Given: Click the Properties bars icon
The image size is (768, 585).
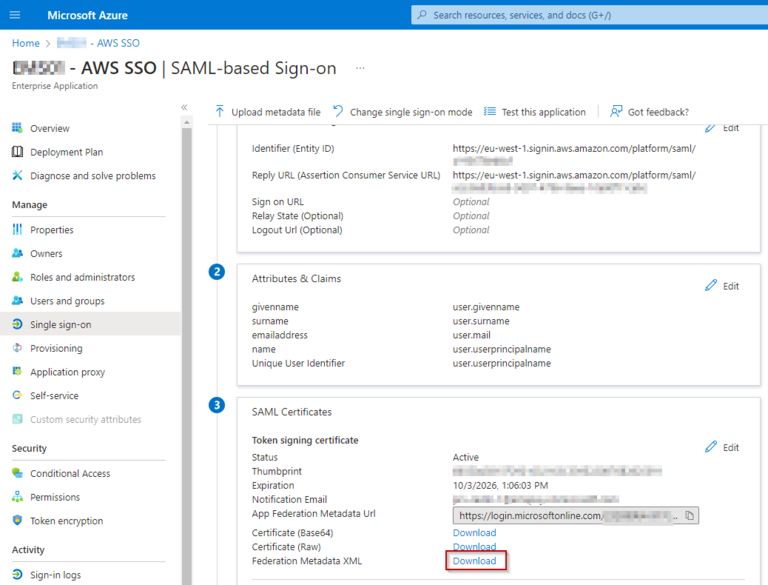Looking at the screenshot, I should (x=17, y=229).
